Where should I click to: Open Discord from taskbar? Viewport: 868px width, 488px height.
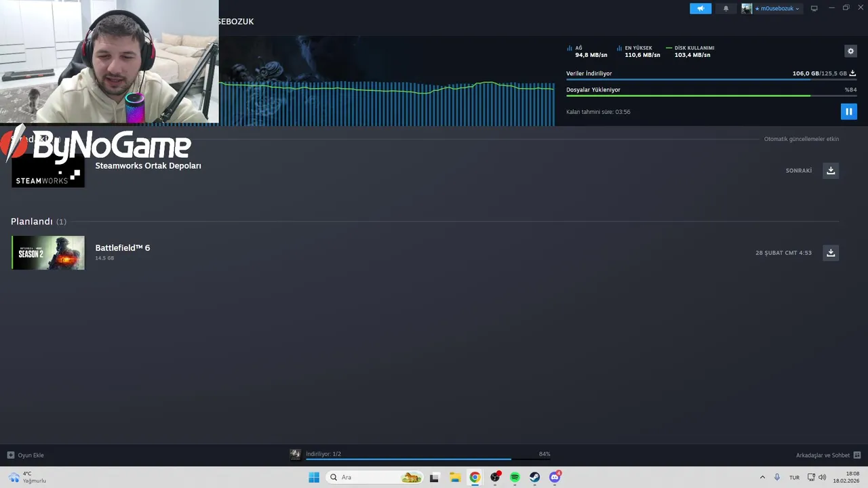(x=555, y=477)
